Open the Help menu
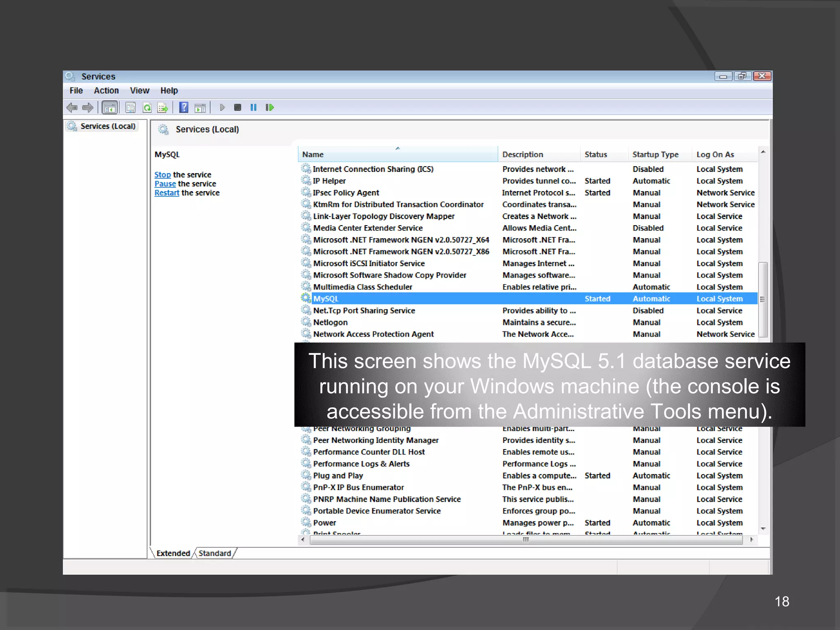Image resolution: width=840 pixels, height=630 pixels. [x=169, y=91]
